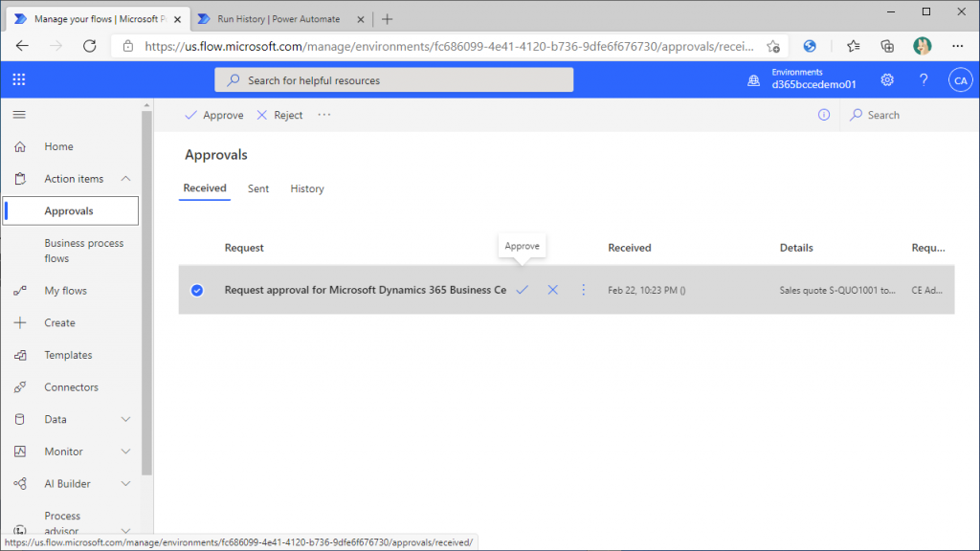The image size is (980, 551).
Task: Open browser collections icon
Action: [x=887, y=46]
